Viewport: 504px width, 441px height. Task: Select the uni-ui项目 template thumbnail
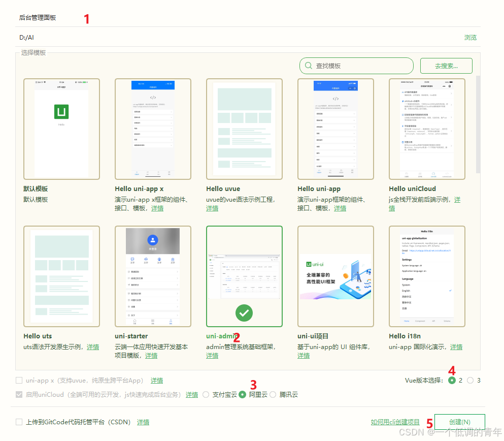point(335,276)
